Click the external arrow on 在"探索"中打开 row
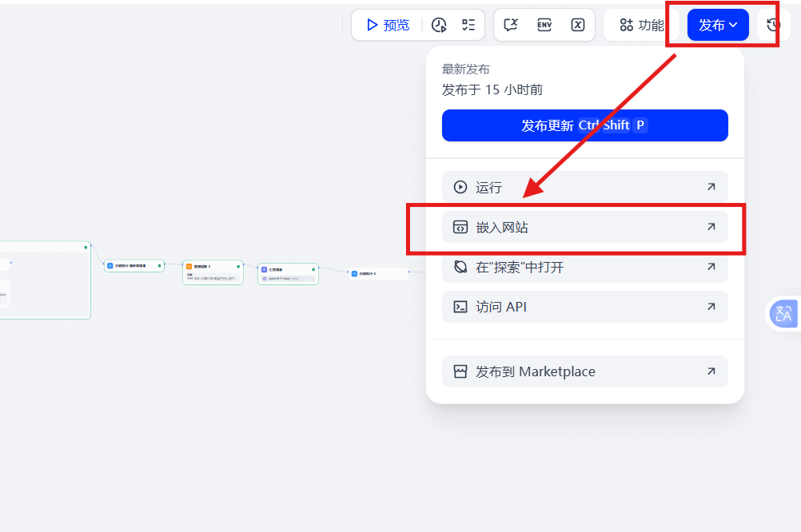 (x=711, y=267)
